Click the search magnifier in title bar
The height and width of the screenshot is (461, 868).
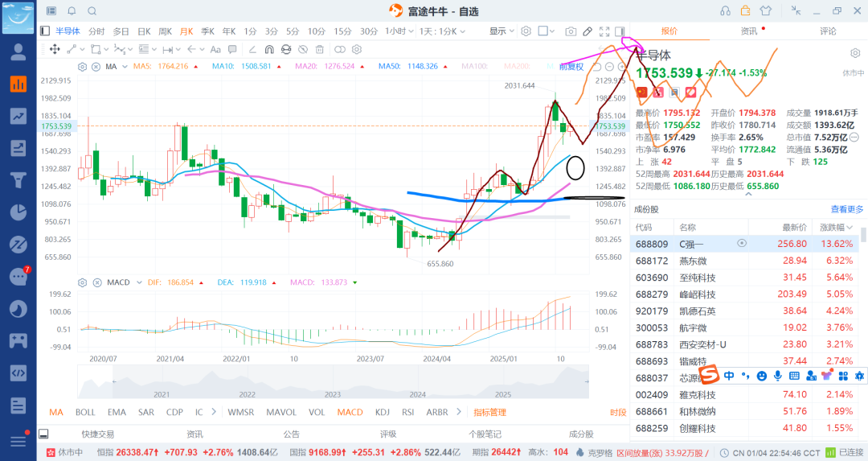coord(92,11)
